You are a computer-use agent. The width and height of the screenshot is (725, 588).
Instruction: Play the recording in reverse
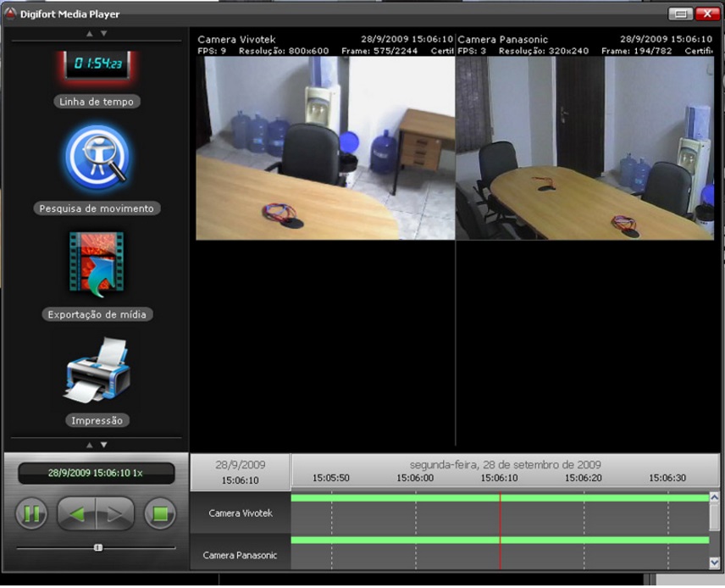click(76, 513)
